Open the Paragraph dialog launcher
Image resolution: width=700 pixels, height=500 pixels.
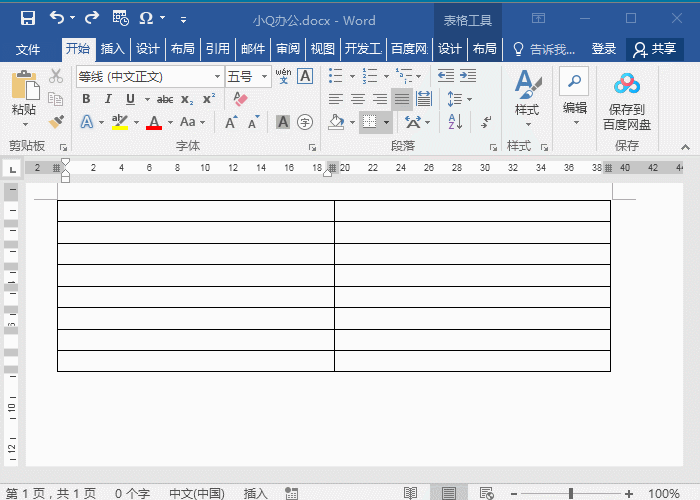pyautogui.click(x=493, y=147)
